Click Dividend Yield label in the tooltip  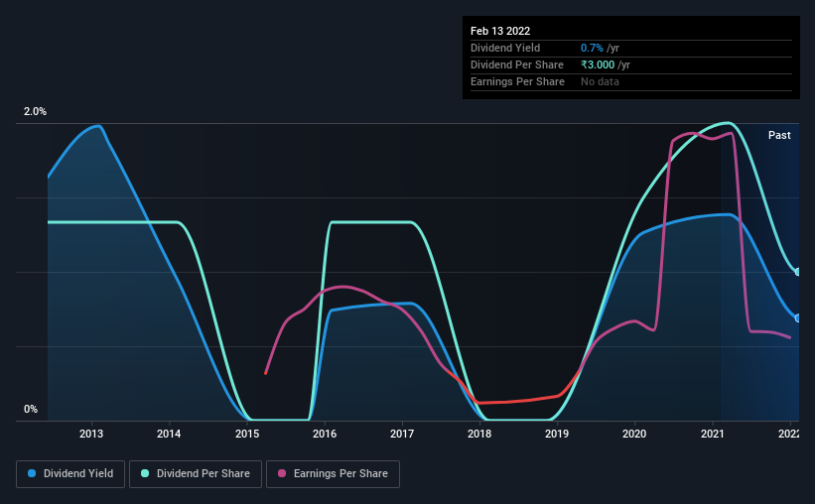505,49
